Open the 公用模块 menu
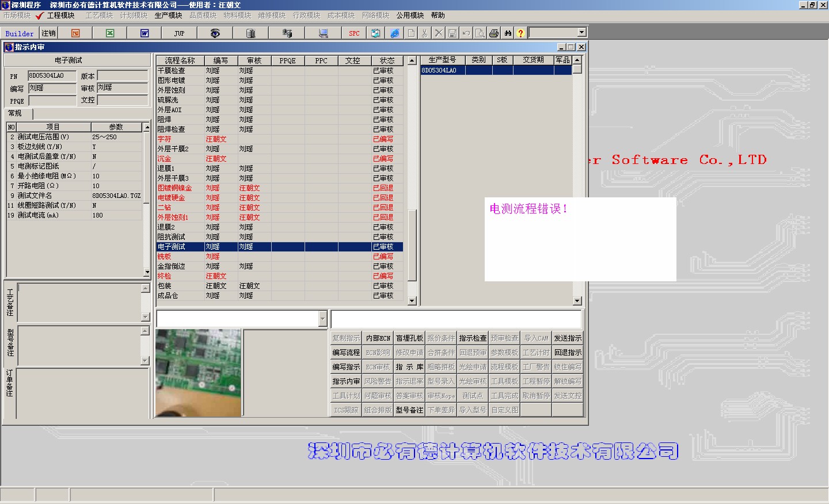 [410, 16]
